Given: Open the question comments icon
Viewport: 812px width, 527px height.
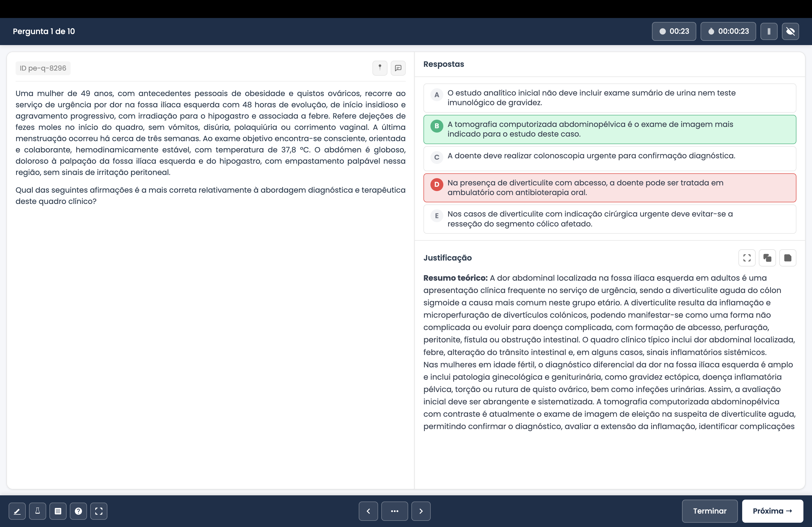Looking at the screenshot, I should [398, 68].
